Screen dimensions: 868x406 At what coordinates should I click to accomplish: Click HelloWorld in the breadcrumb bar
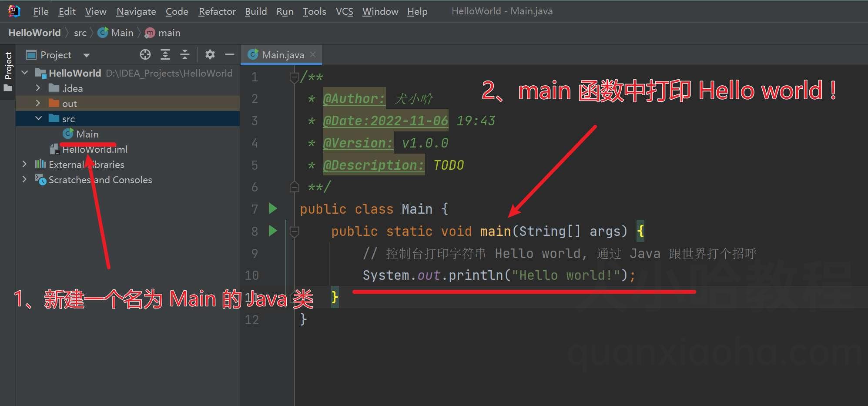point(34,33)
